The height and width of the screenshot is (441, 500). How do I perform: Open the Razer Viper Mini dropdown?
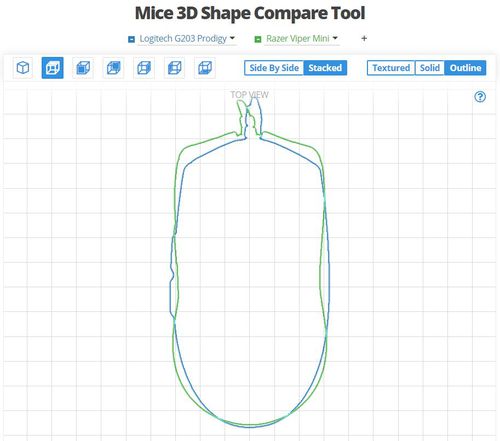click(302, 39)
